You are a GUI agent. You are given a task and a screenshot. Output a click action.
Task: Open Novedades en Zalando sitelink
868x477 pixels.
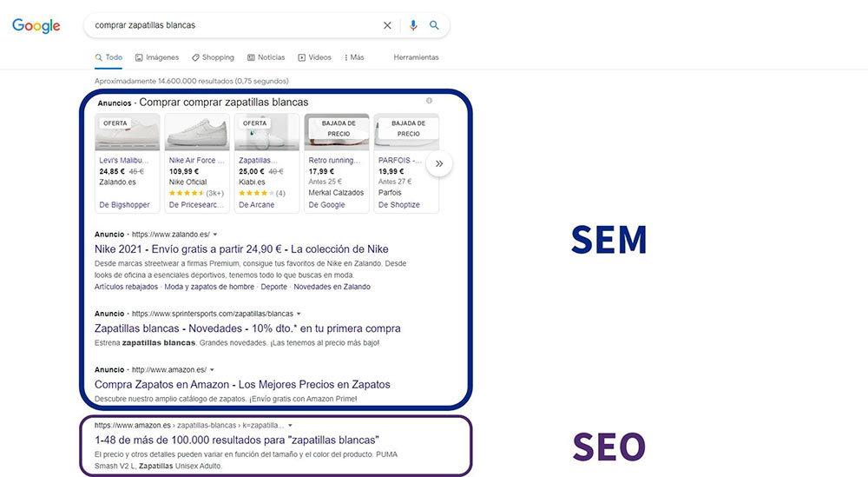tap(332, 287)
